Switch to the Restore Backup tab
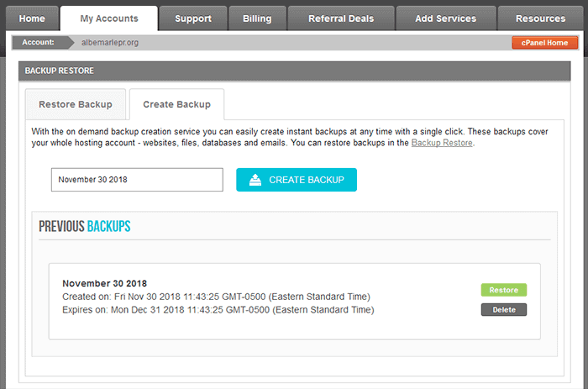588x389 pixels. [x=76, y=104]
